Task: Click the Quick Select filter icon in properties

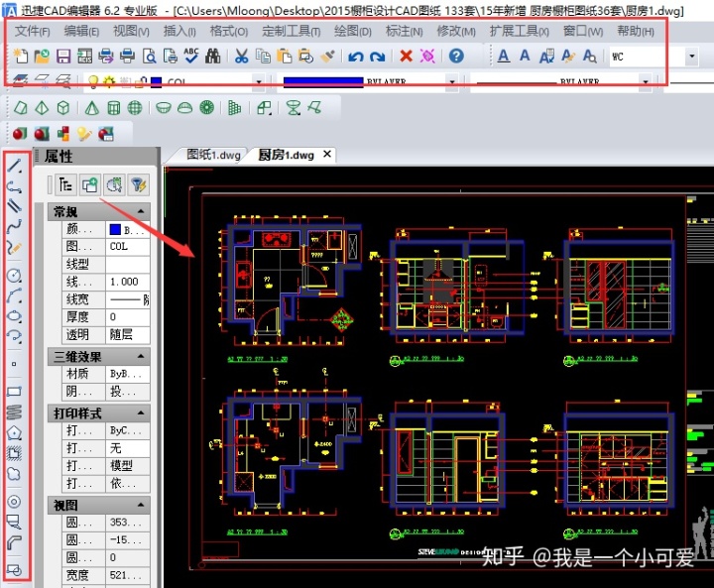Action: pyautogui.click(x=138, y=184)
